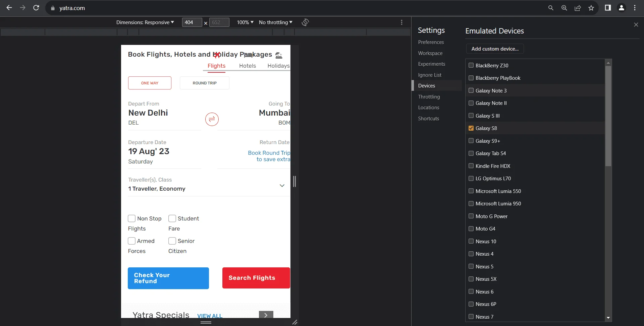Switch to the Flights tab
644x326 pixels.
[x=216, y=66]
